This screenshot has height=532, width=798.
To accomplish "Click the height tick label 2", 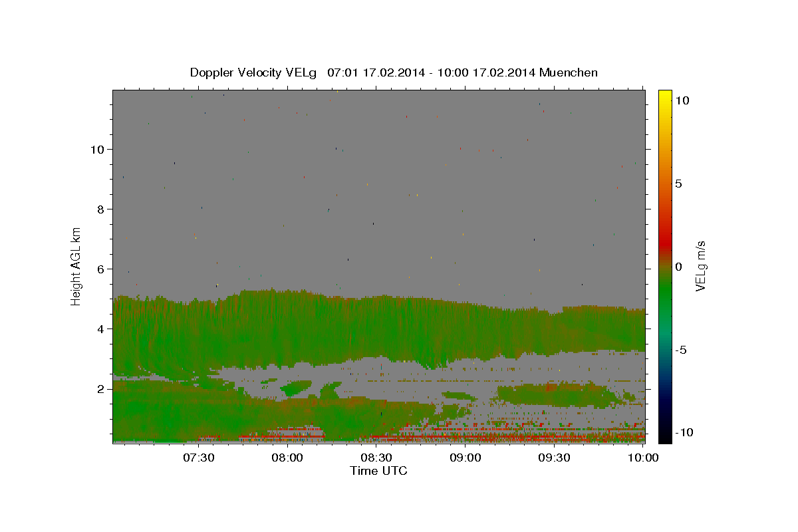I will (101, 389).
